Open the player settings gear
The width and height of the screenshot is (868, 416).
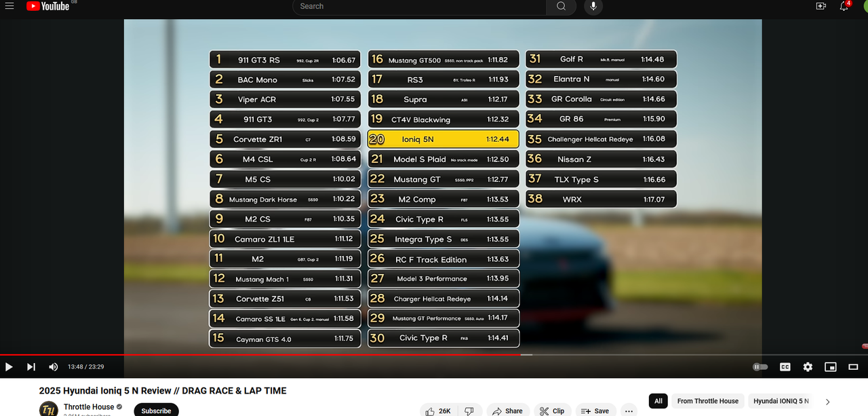tap(808, 366)
